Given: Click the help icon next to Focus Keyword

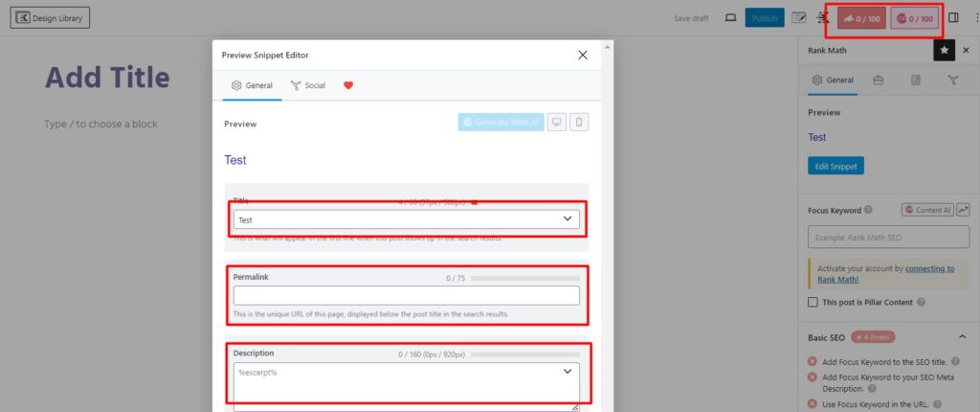Looking at the screenshot, I should pos(868,211).
